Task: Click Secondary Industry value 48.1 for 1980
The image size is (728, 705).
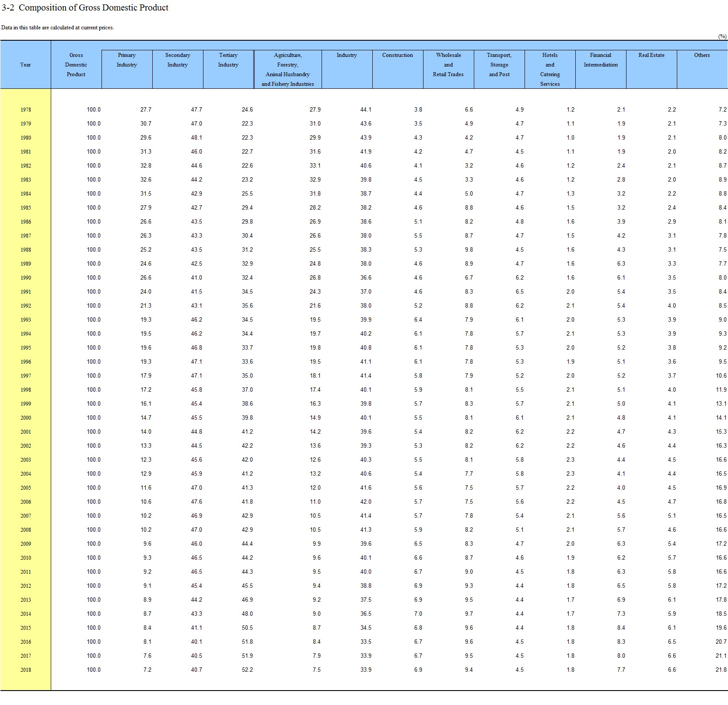Action: pos(196,138)
